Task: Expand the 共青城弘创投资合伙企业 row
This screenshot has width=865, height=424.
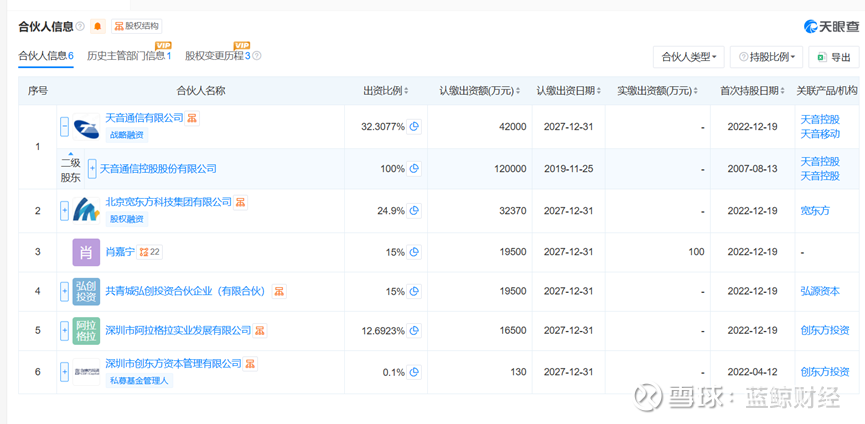Action: coord(65,292)
